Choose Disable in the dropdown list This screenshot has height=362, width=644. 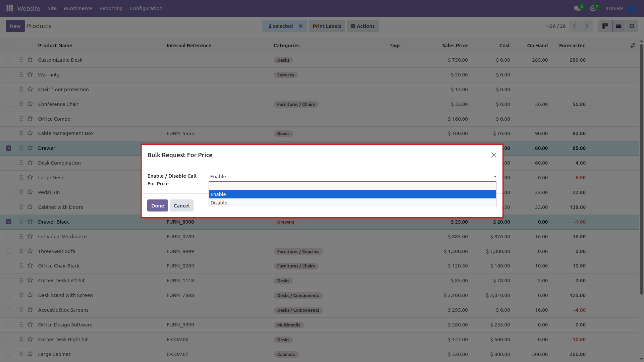353,203
